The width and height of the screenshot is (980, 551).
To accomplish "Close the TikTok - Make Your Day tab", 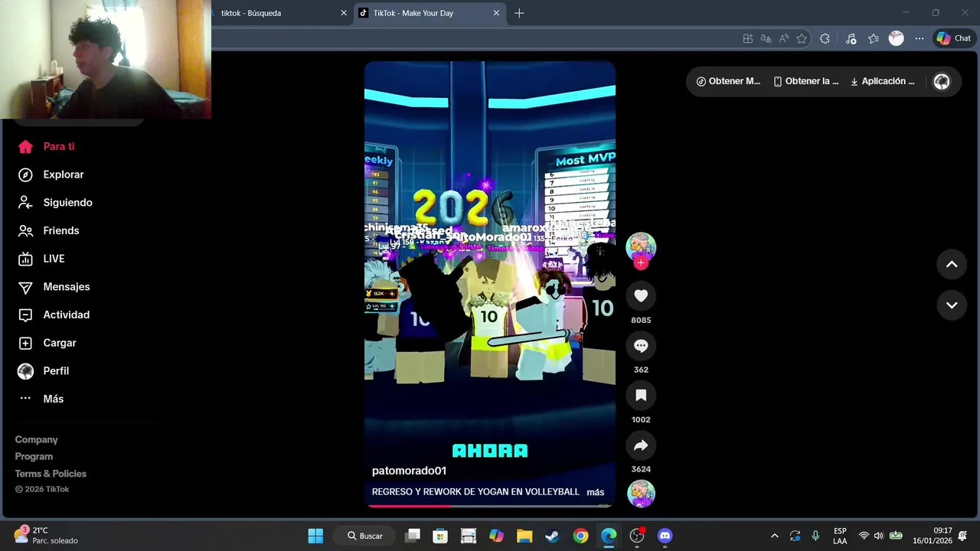I will (496, 13).
